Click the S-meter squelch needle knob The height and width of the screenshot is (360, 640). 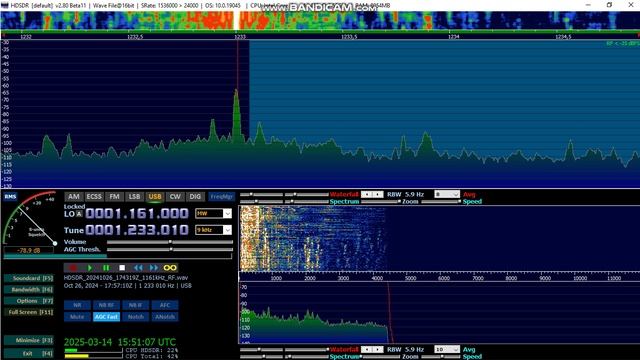pos(55,243)
